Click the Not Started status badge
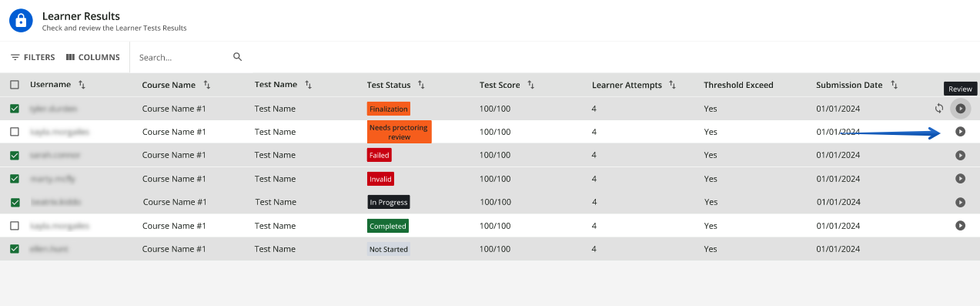 pos(389,249)
